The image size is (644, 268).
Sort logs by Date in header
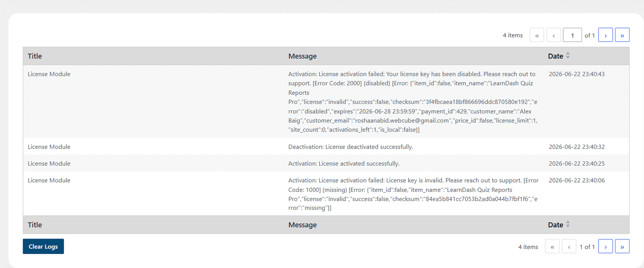[555, 56]
